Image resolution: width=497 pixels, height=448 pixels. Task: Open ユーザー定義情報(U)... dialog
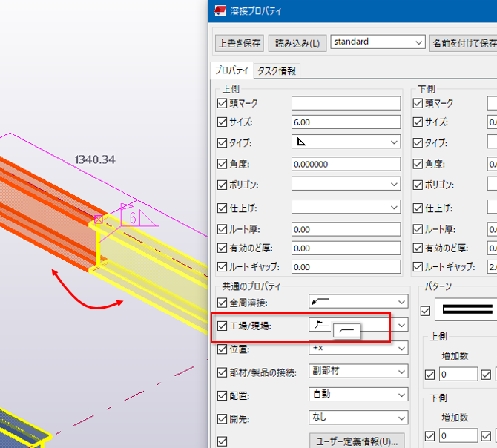pos(357,441)
